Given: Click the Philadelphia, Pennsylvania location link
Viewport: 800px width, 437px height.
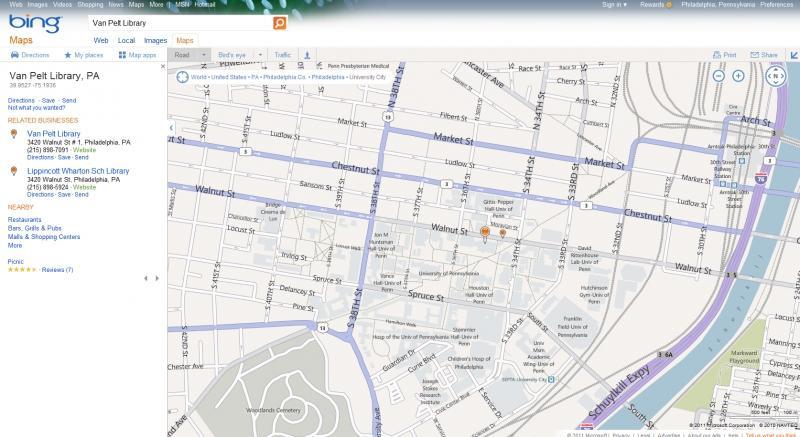Looking at the screenshot, I should coord(718,5).
